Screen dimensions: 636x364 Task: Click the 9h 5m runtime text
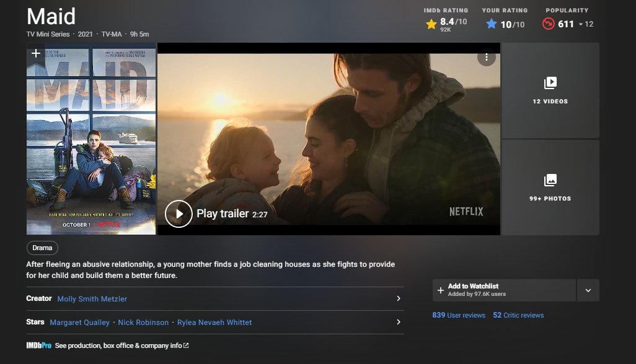[x=139, y=35]
